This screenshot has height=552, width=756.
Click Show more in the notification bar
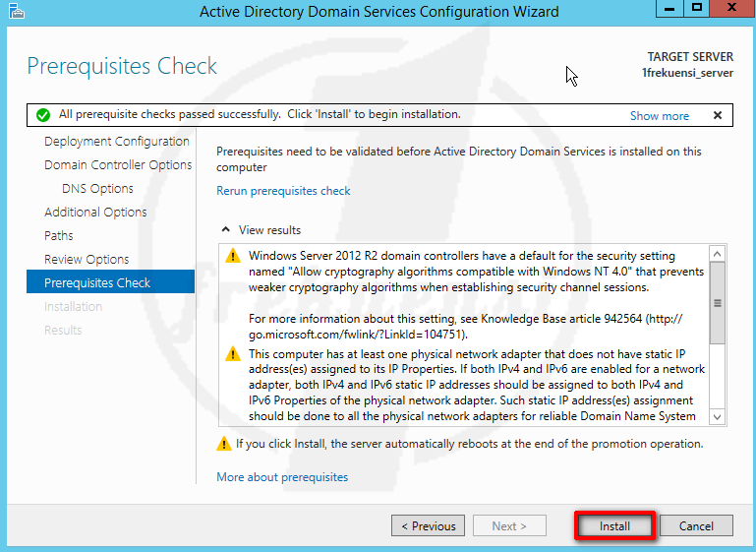point(660,116)
